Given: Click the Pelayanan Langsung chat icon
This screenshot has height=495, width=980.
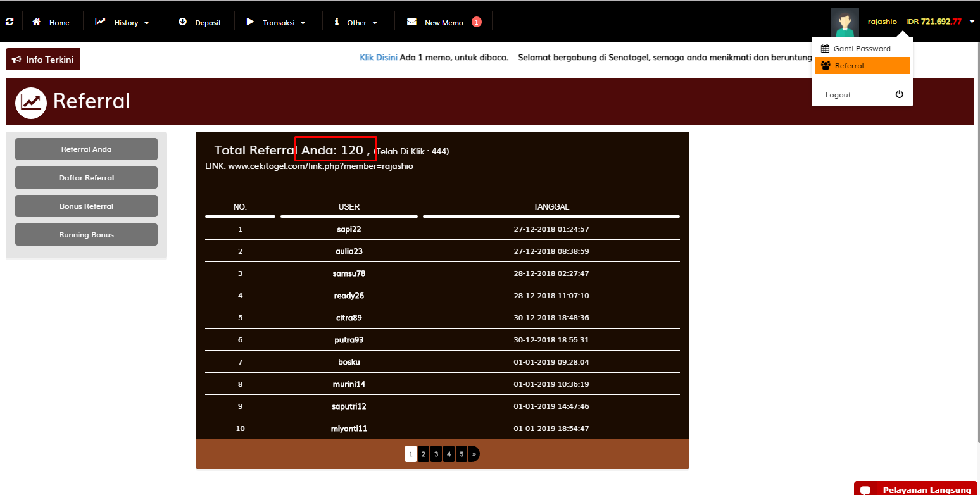Looking at the screenshot, I should [x=866, y=490].
